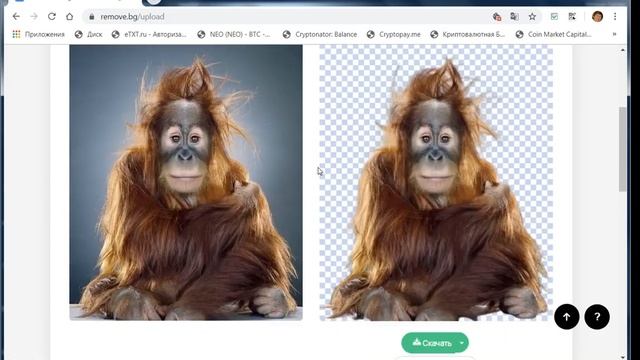Go back to the previous page

(16, 17)
